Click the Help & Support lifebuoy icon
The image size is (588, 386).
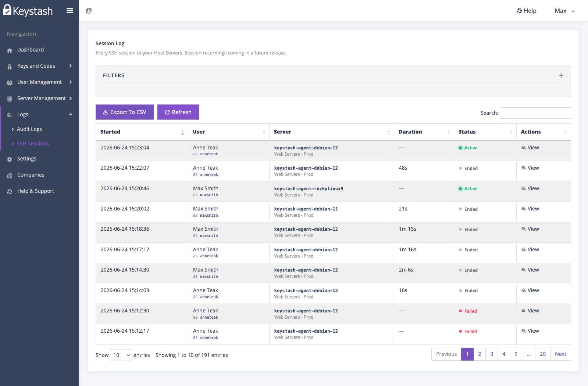click(x=10, y=192)
